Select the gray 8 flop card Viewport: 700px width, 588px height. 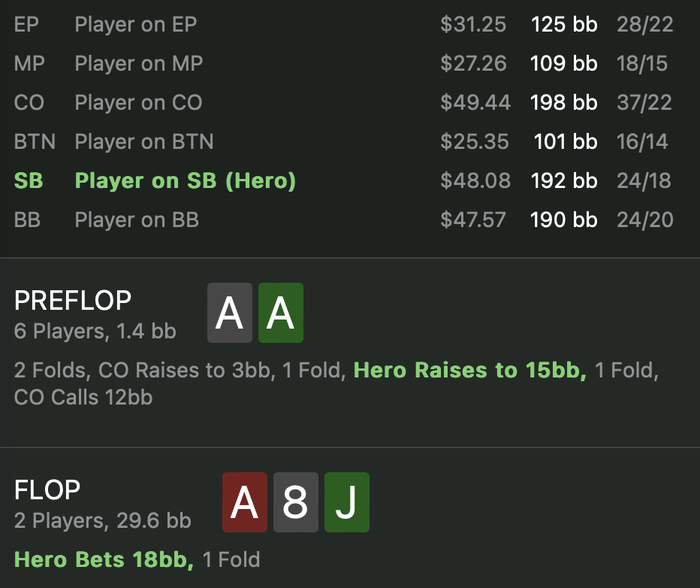(x=295, y=502)
